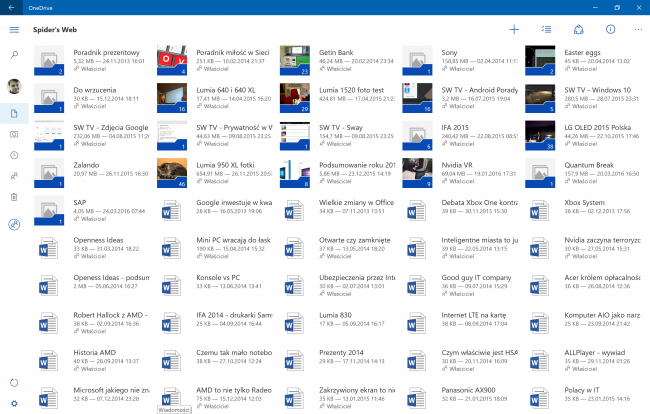Open the SAP folder
Image resolution: width=650 pixels, height=414 pixels.
91,211
